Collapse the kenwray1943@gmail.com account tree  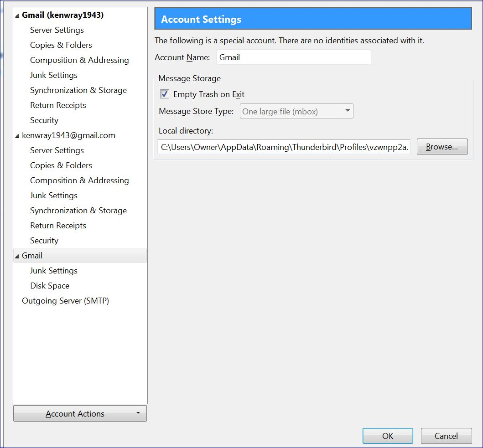point(17,136)
